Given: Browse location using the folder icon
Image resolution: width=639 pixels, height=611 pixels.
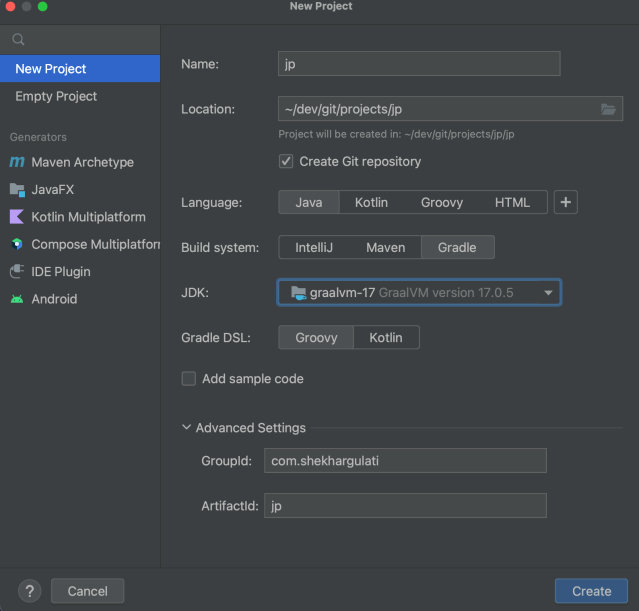Looking at the screenshot, I should pyautogui.click(x=608, y=109).
